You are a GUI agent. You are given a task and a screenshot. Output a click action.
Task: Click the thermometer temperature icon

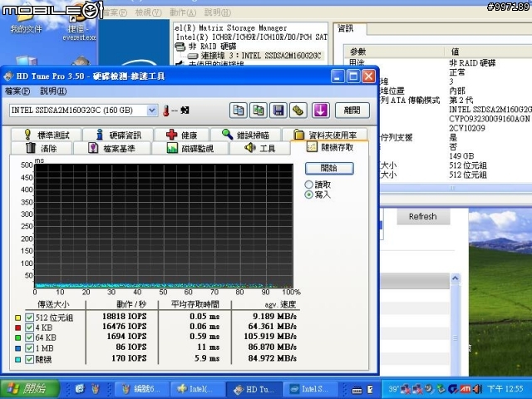[166, 111]
